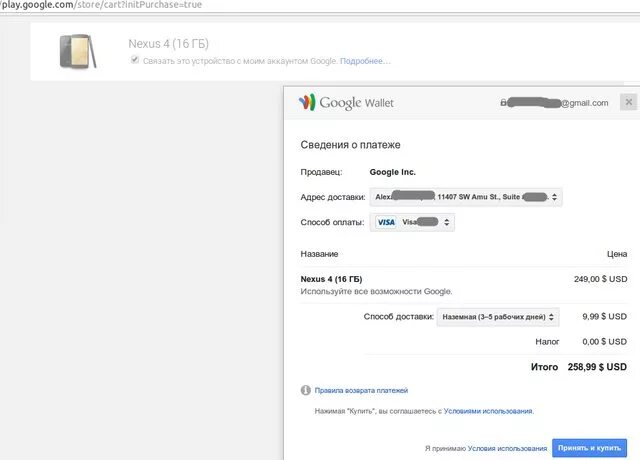The height and width of the screenshot is (460, 640).
Task: Click the Итого label
Action: (544, 367)
